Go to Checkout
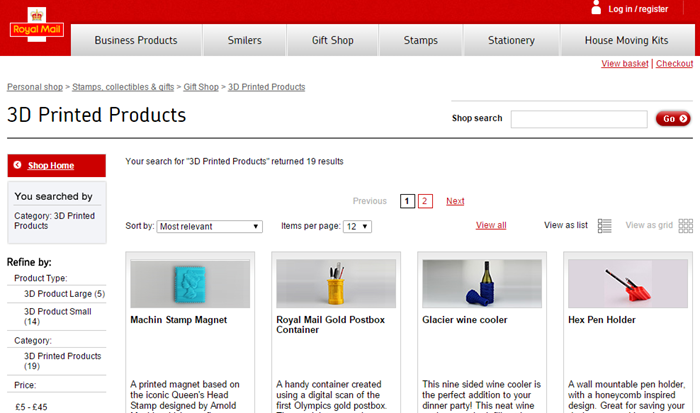Image resolution: width=700 pixels, height=413 pixels. (x=675, y=63)
